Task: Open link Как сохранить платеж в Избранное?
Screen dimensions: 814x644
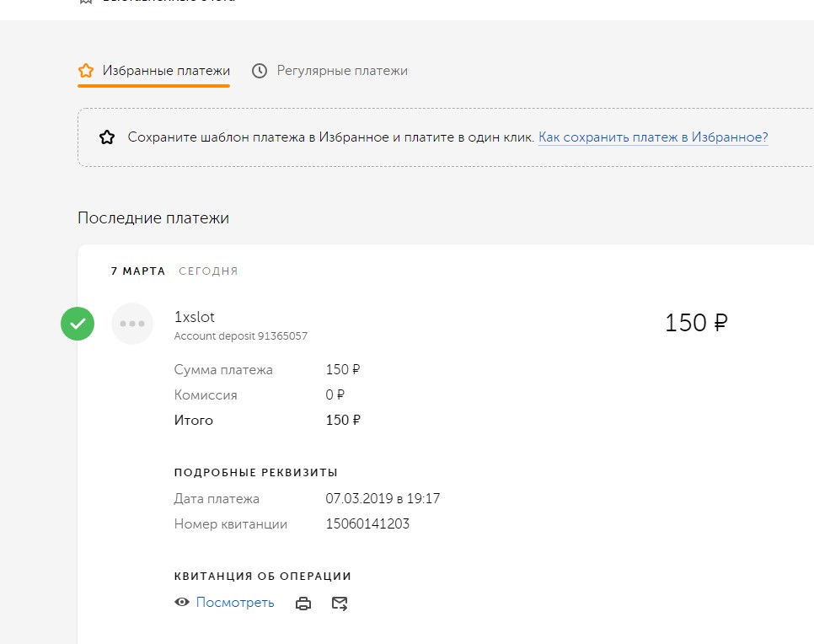Action: click(653, 137)
